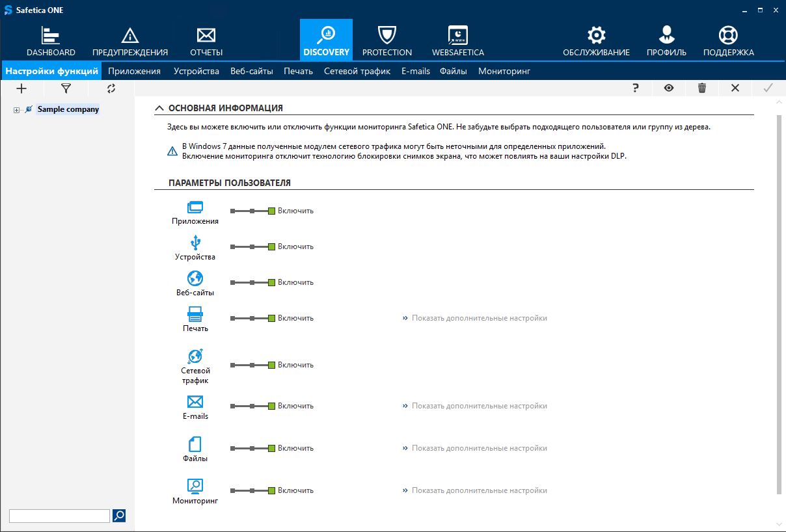Toggle the Приложения monitoring slider
This screenshot has width=786, height=532.
tap(252, 211)
